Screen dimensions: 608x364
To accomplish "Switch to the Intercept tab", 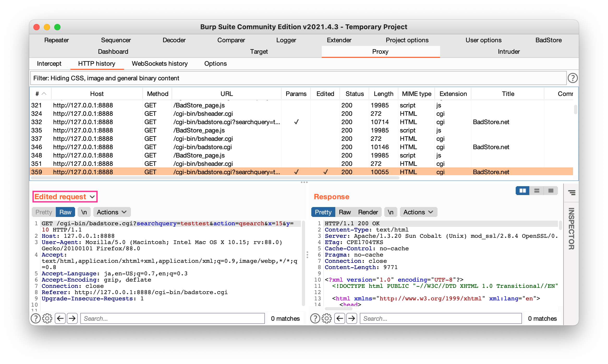I will 49,64.
